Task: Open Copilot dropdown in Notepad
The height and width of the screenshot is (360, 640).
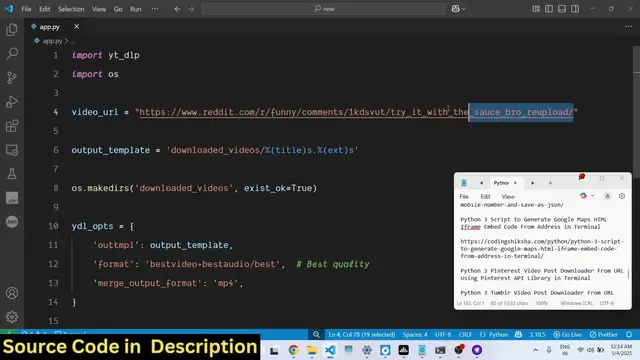Action: (x=587, y=196)
